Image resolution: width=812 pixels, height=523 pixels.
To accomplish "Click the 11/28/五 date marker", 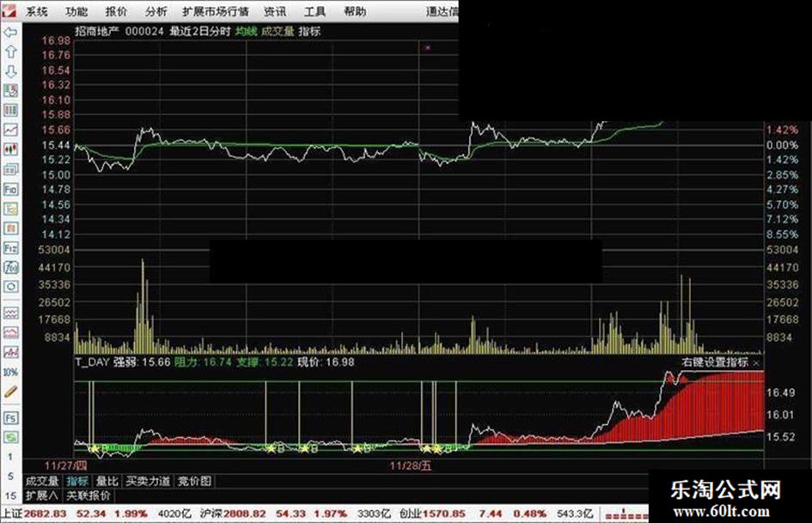I will [410, 465].
